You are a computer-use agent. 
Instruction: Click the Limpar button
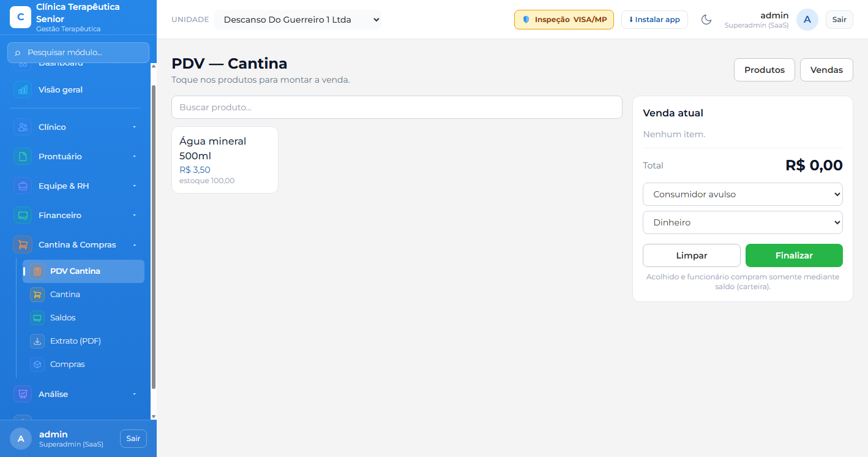tap(692, 255)
